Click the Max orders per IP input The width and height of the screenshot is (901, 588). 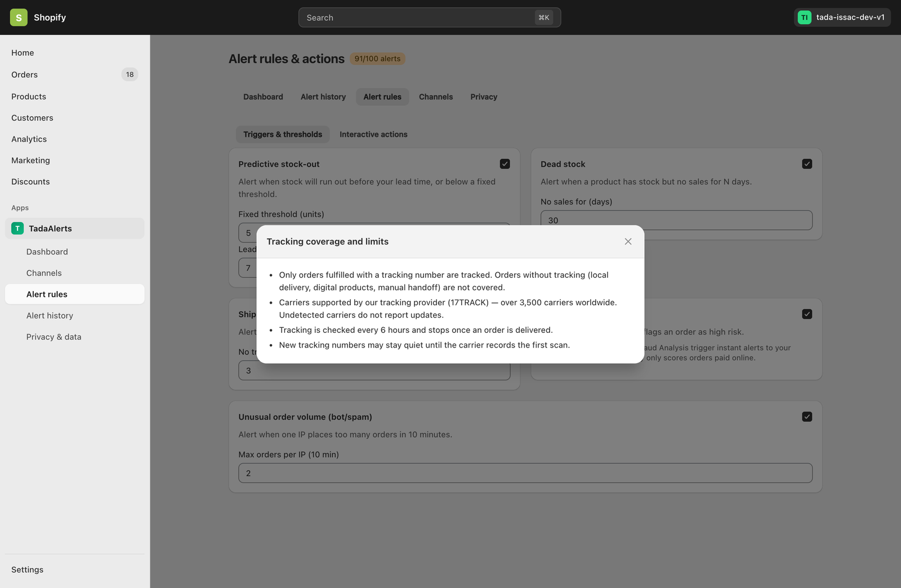coord(525,473)
